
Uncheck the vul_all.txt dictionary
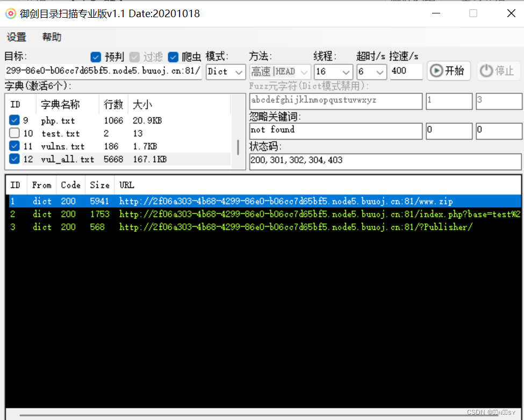14,159
